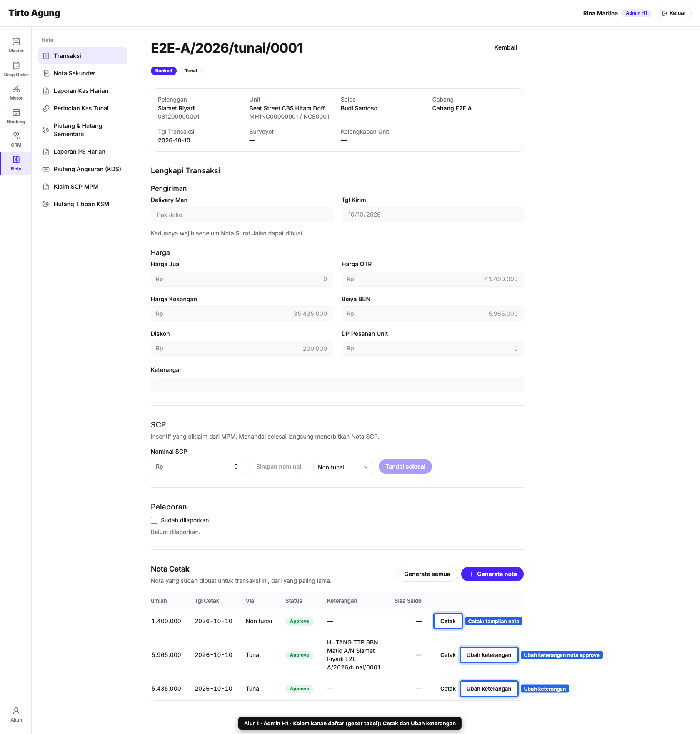Click Cetak in the 5.435.000 row

[448, 689]
